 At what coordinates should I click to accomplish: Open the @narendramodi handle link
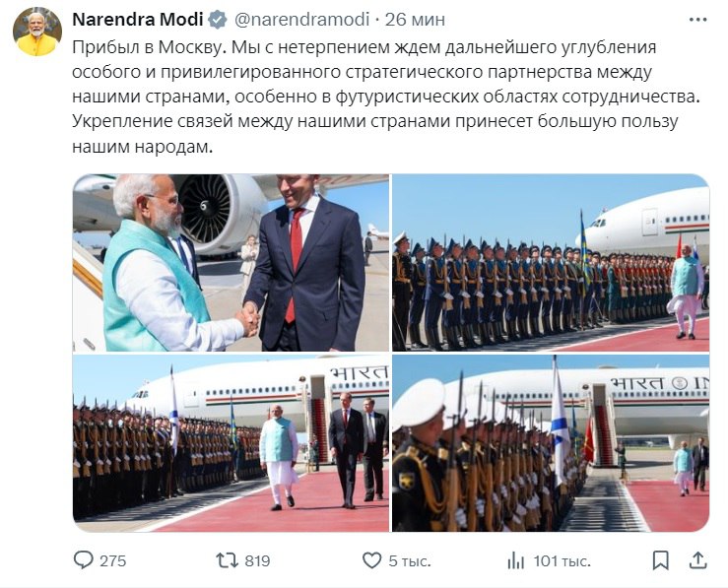click(x=301, y=20)
